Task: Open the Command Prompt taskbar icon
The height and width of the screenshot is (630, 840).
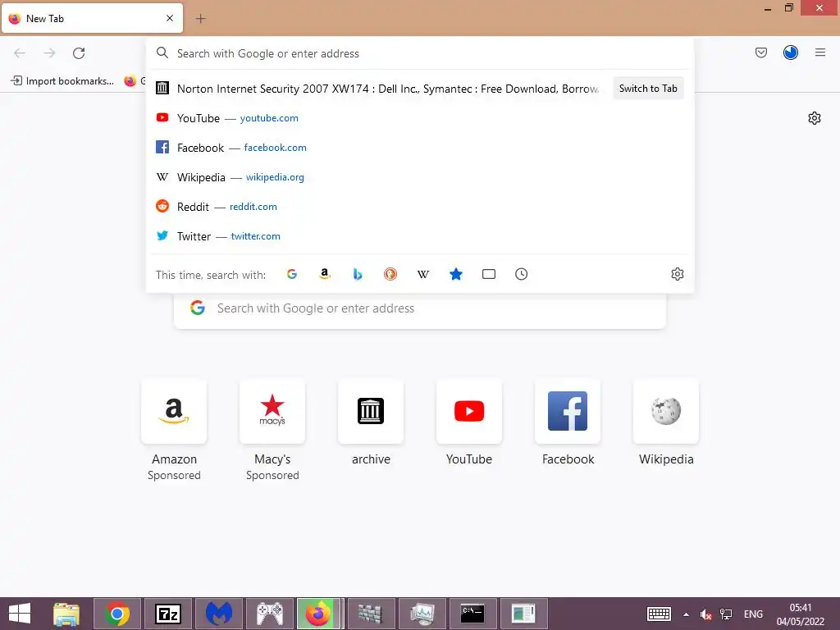Action: [472, 614]
